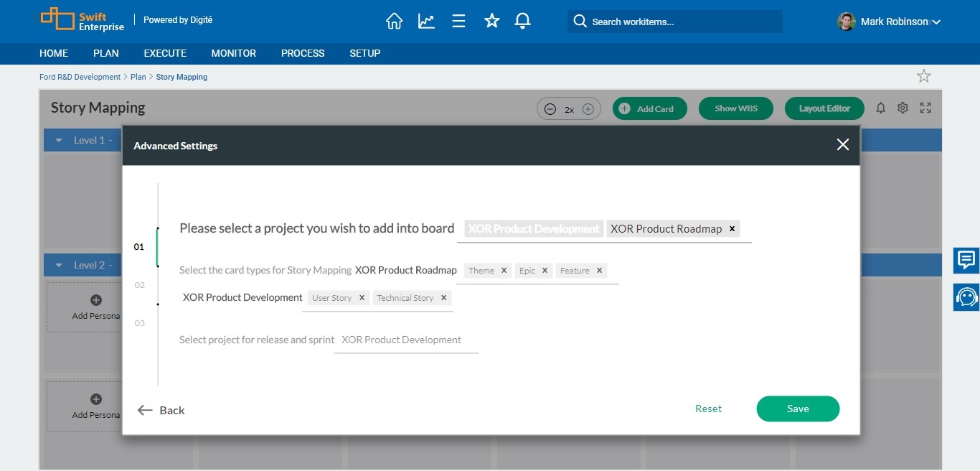Image resolution: width=980 pixels, height=471 pixels.
Task: Remove XOR Product Roadmap project tag
Action: coord(732,229)
